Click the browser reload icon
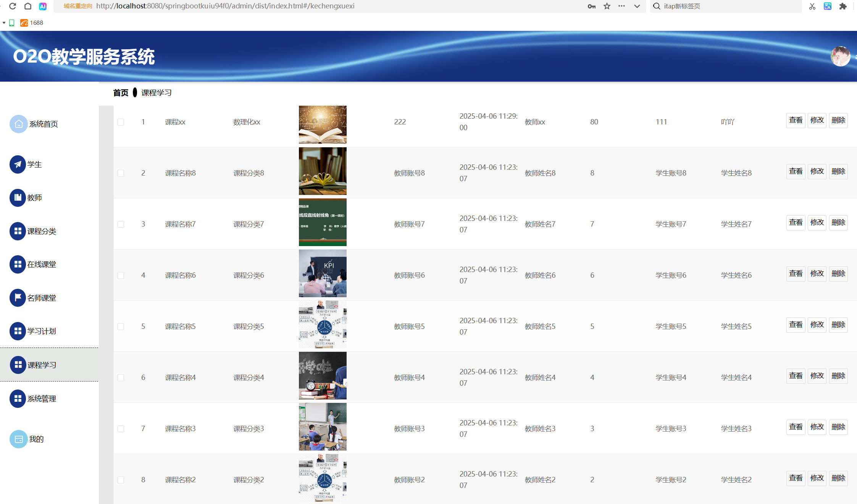The height and width of the screenshot is (504, 857). click(13, 6)
